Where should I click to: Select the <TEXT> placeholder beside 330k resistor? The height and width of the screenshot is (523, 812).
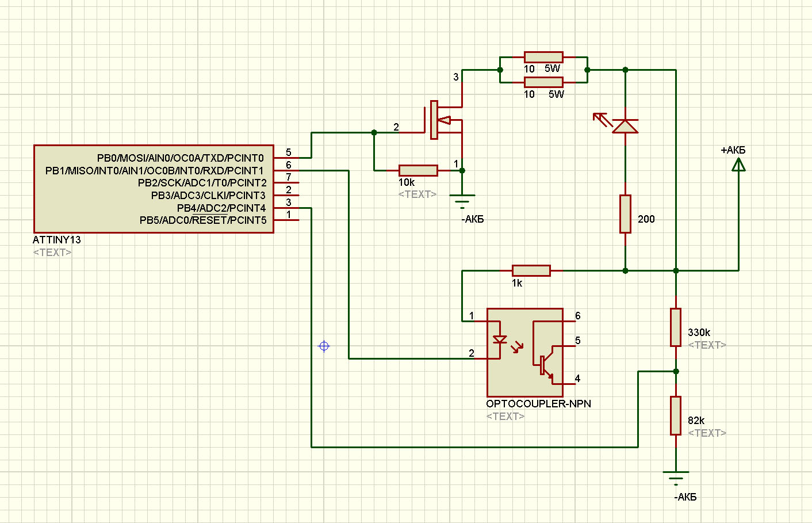[x=707, y=345]
